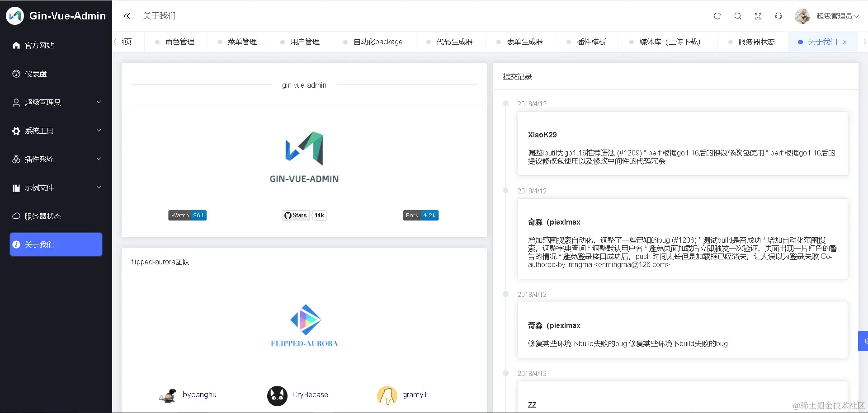Open bypanghu profile link
Image resolution: width=868 pixels, height=413 pixels.
coord(199,395)
